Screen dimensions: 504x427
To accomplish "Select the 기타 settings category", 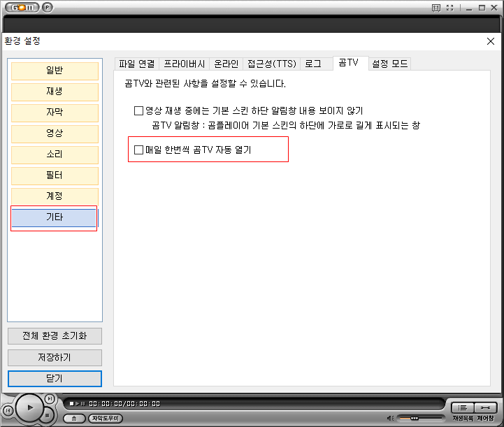I will [x=54, y=217].
